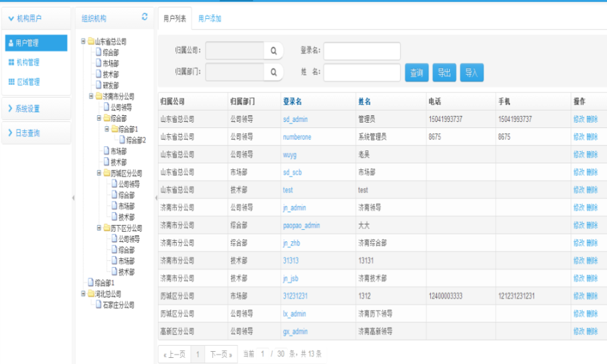The image size is (607, 364).
Task: Open user sd_admin login link
Action: pos(295,119)
